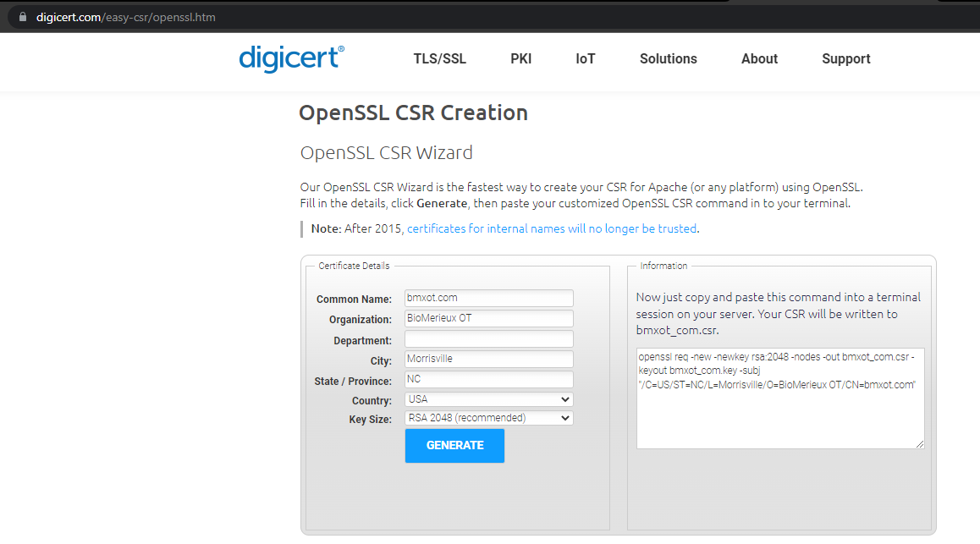Click the State / Province field
This screenshot has height=544, width=980.
(489, 379)
